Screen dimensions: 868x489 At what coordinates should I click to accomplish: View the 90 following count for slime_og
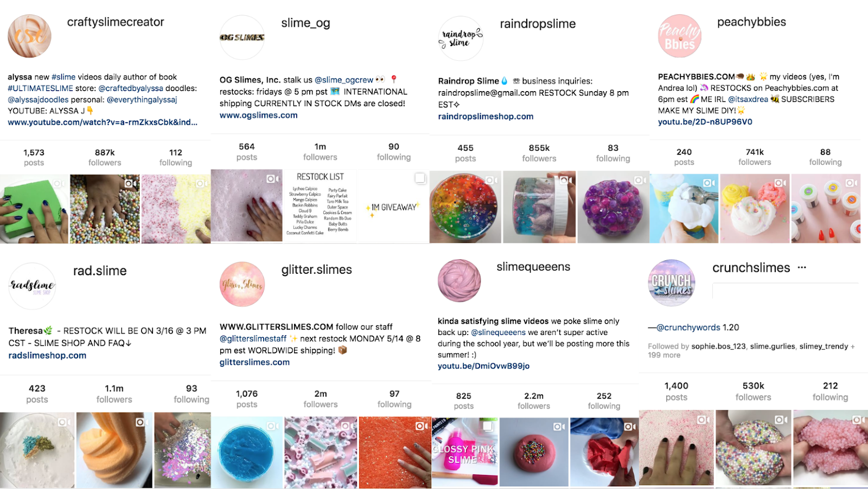(394, 152)
